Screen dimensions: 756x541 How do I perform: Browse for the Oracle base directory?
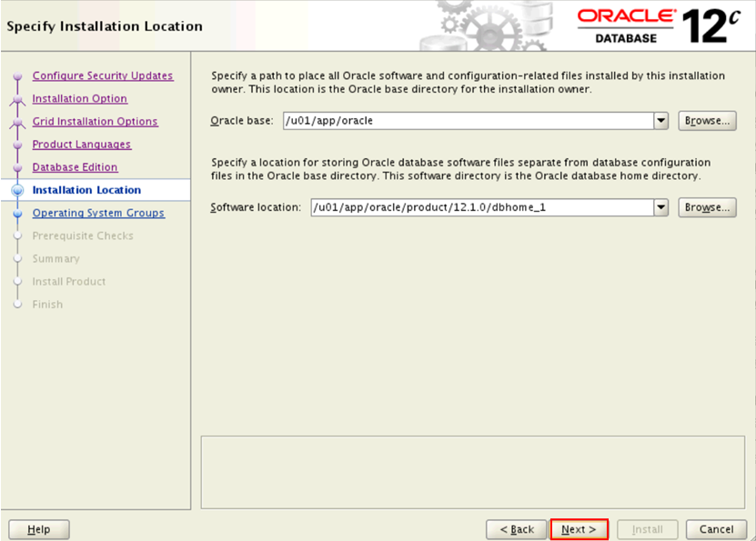click(707, 120)
